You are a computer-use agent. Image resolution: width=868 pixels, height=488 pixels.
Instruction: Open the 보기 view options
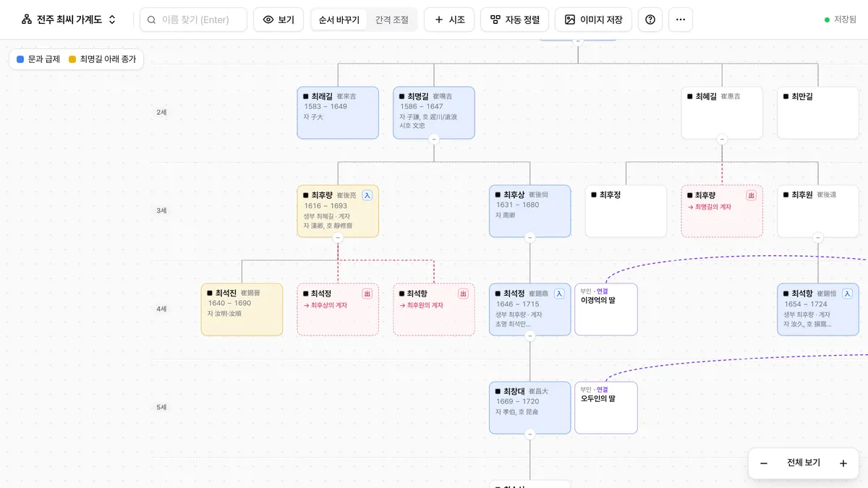pyautogui.click(x=278, y=20)
